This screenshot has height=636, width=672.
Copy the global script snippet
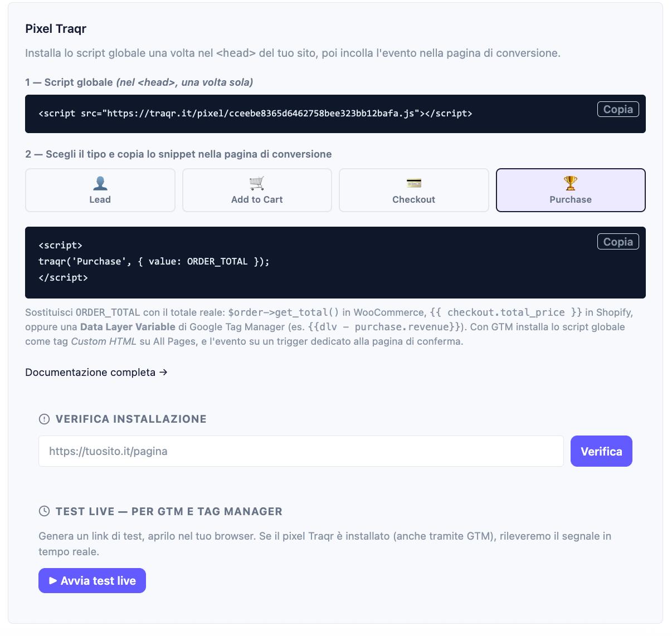(x=618, y=109)
